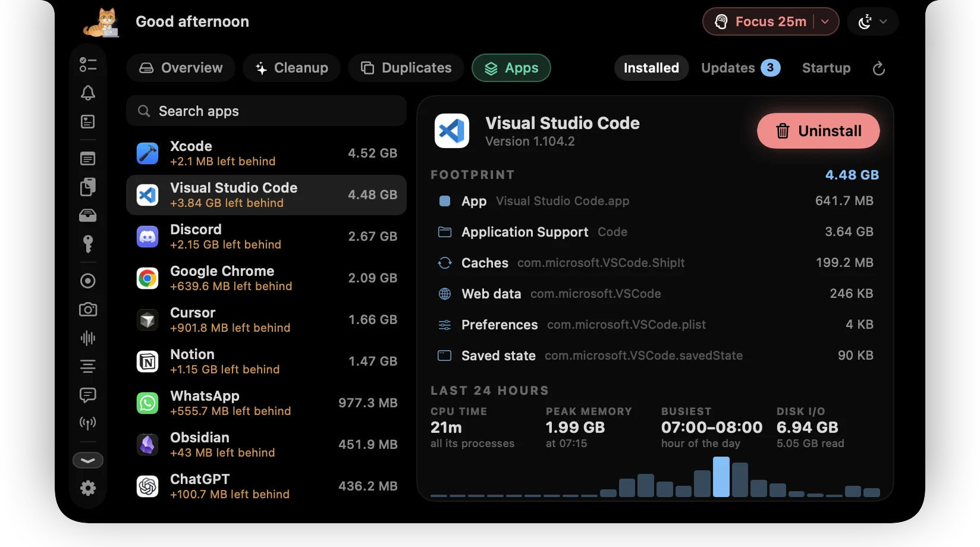The height and width of the screenshot is (547, 980).
Task: Open the key icon in the sidebar
Action: tap(88, 244)
